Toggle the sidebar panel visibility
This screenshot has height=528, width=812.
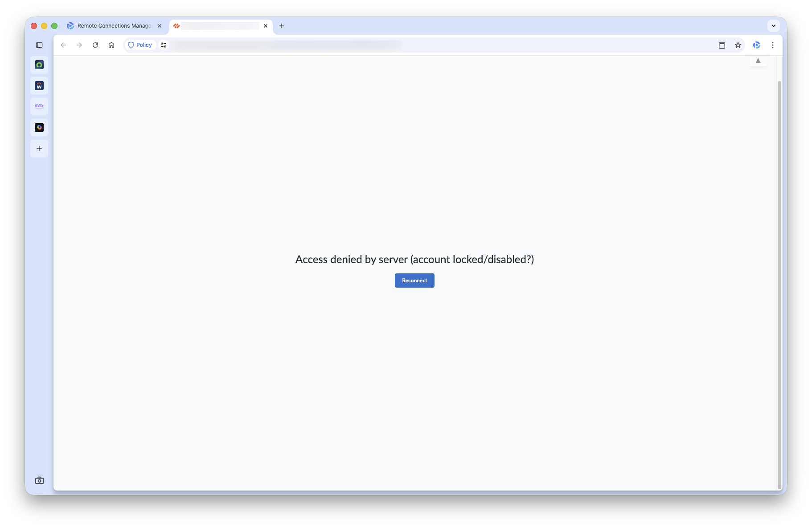39,45
